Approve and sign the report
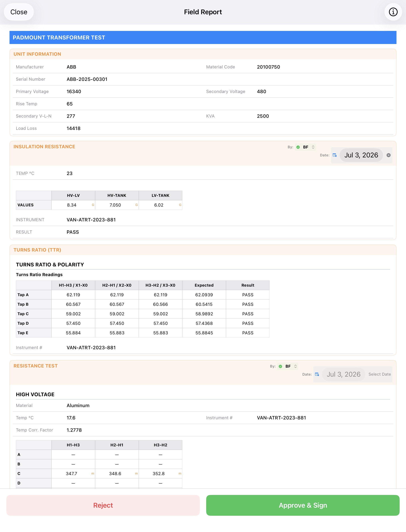The image size is (406, 532). (303, 505)
